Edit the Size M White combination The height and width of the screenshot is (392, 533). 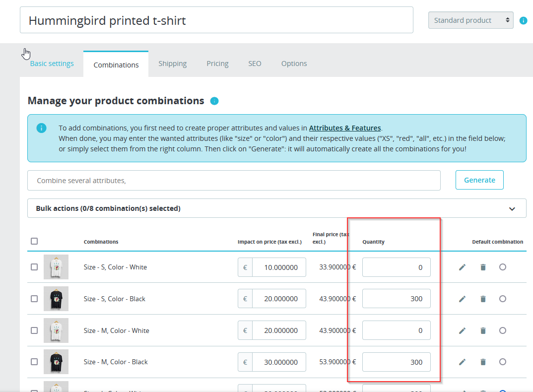(462, 330)
